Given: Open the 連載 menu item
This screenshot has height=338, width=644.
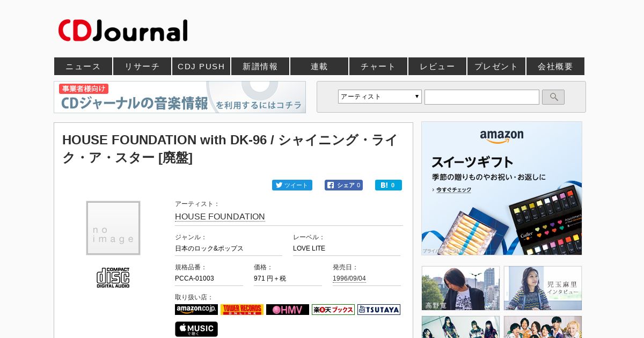Looking at the screenshot, I should (x=319, y=67).
